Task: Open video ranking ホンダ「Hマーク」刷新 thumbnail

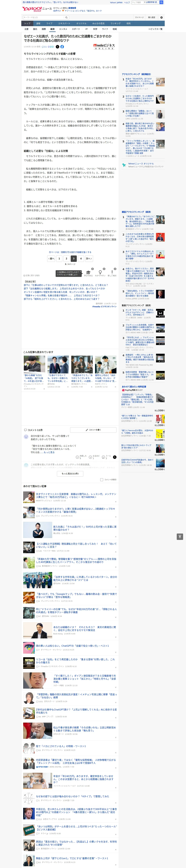Action: 160,313
